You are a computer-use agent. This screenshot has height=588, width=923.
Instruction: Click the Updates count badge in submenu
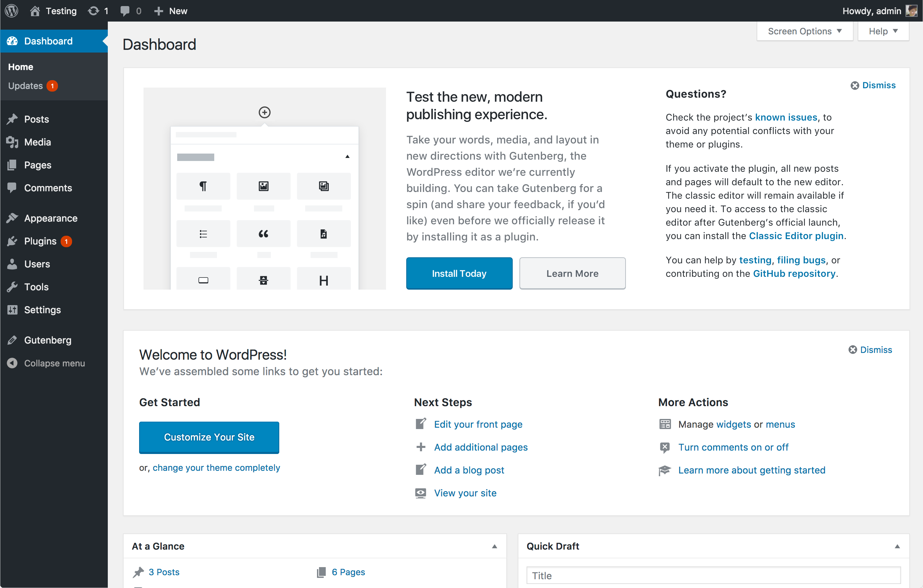tap(52, 86)
